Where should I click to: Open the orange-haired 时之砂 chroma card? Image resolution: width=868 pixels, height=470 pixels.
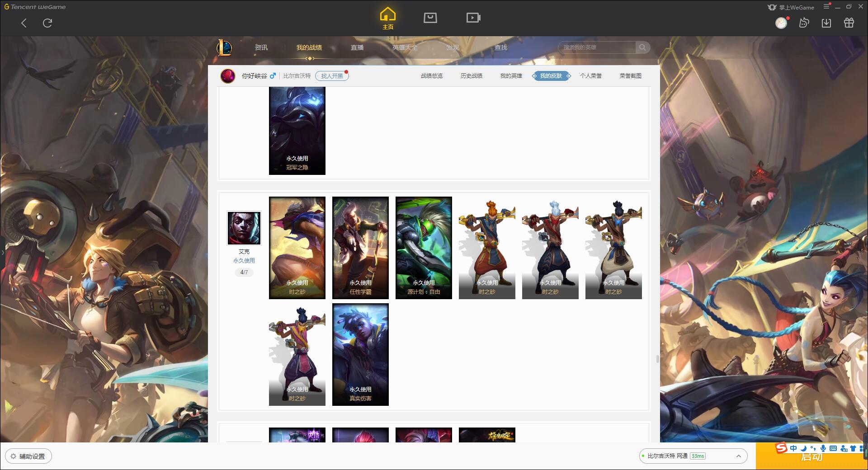point(487,248)
